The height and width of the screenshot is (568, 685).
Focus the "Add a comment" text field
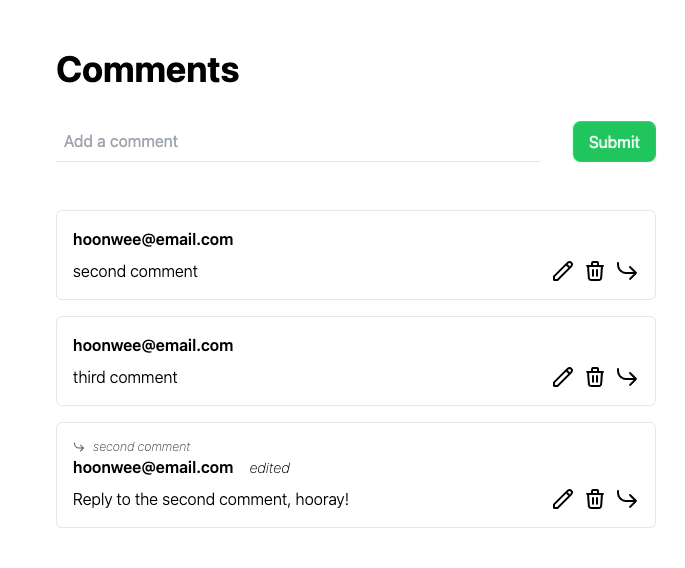tap(298, 142)
